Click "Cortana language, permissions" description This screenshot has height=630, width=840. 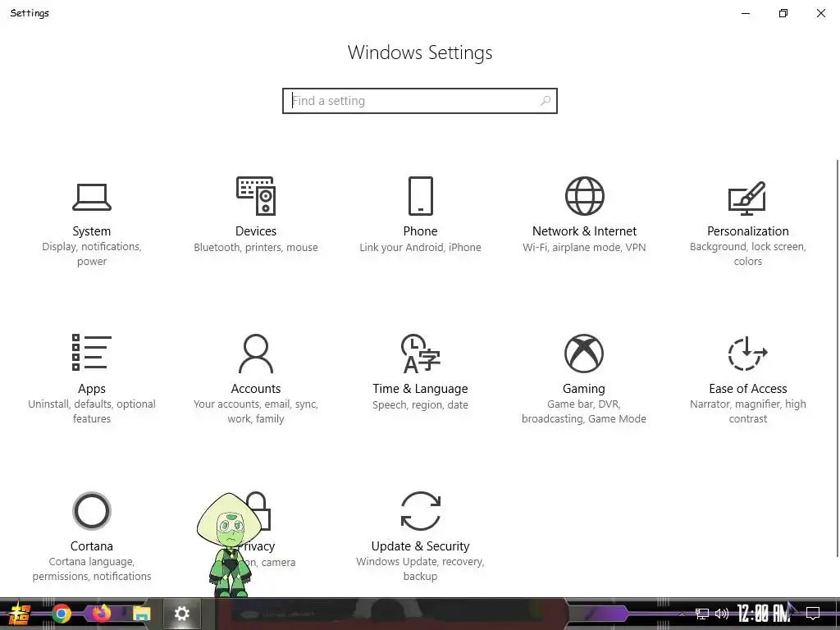click(x=92, y=569)
